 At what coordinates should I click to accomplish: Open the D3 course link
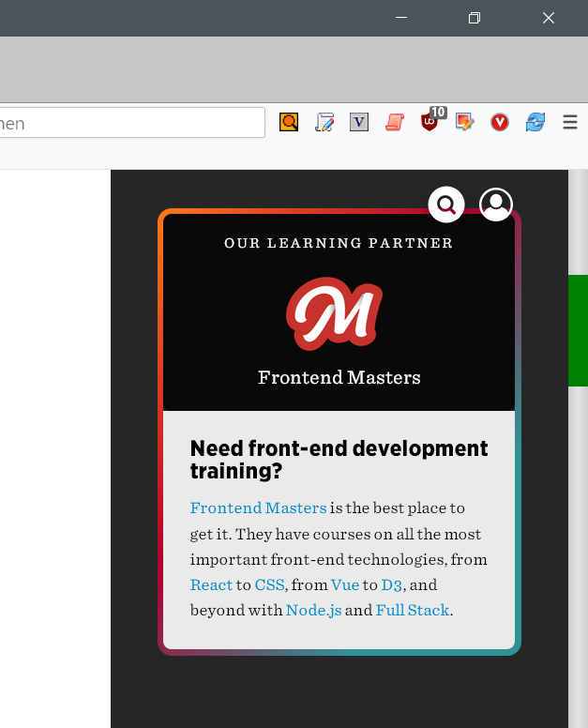391,584
